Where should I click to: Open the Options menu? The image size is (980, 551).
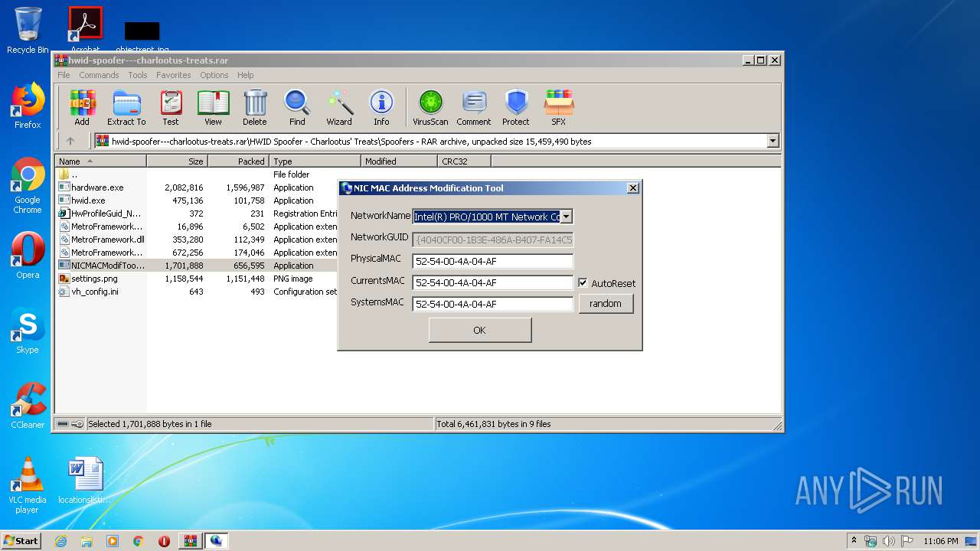pyautogui.click(x=214, y=75)
